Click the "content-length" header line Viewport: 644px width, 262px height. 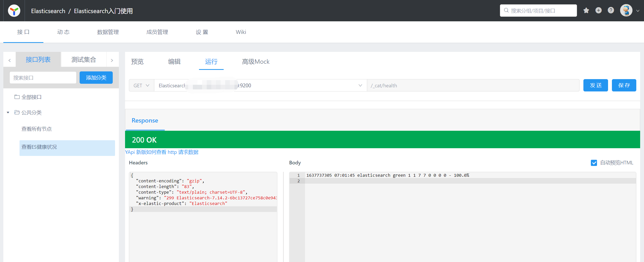point(165,186)
